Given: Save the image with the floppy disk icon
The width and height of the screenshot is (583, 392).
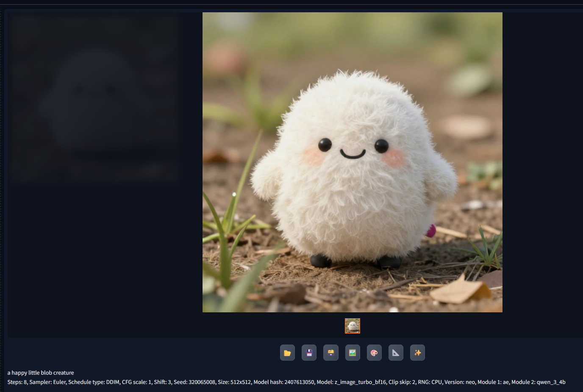Looking at the screenshot, I should 309,353.
